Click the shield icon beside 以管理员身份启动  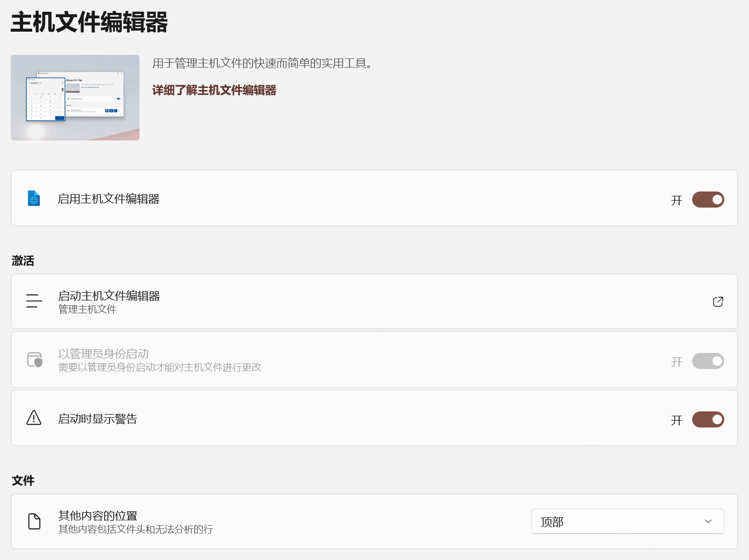coord(35,359)
